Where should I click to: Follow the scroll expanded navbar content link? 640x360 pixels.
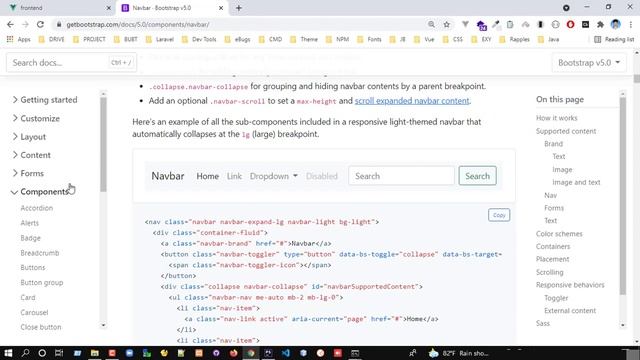point(412,101)
